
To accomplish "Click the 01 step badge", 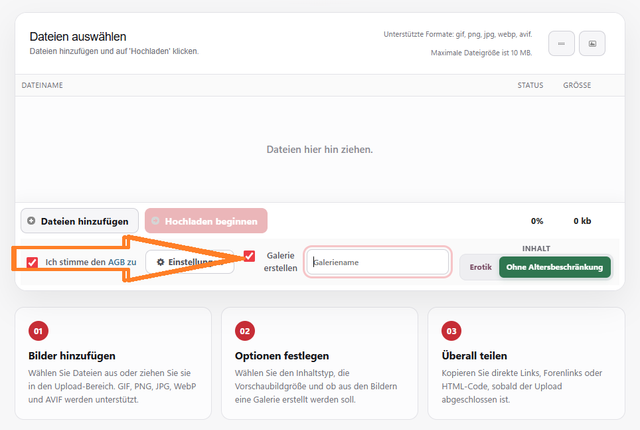I will (38, 331).
